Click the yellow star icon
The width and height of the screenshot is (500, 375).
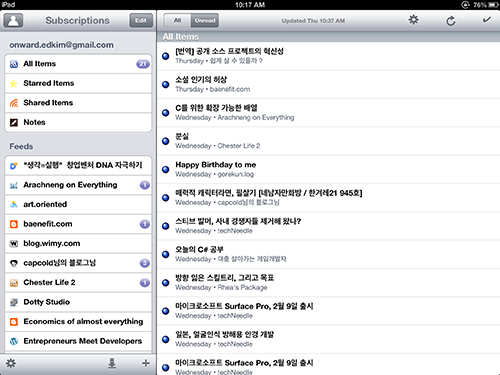[x=14, y=83]
